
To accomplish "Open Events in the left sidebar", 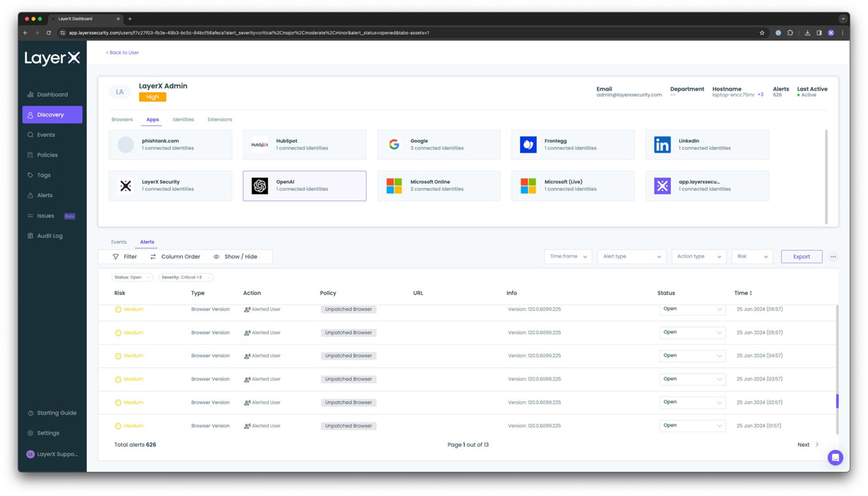I will [x=46, y=135].
